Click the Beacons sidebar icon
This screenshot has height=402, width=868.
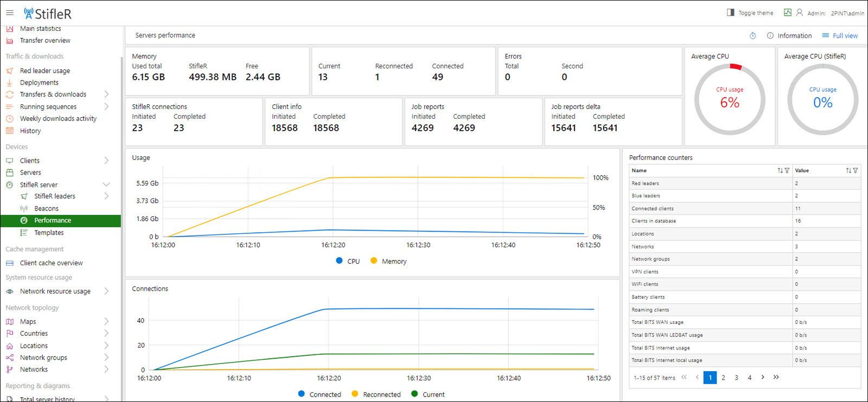(x=24, y=208)
